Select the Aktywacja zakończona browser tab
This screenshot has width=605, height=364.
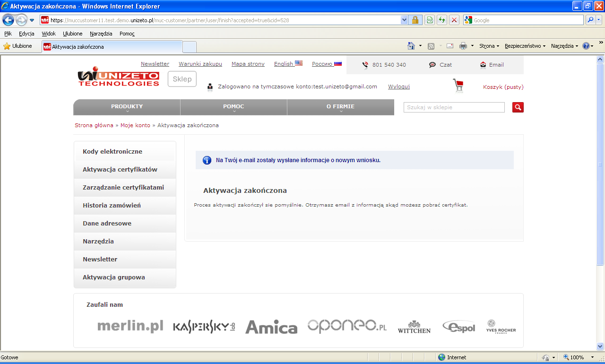112,47
